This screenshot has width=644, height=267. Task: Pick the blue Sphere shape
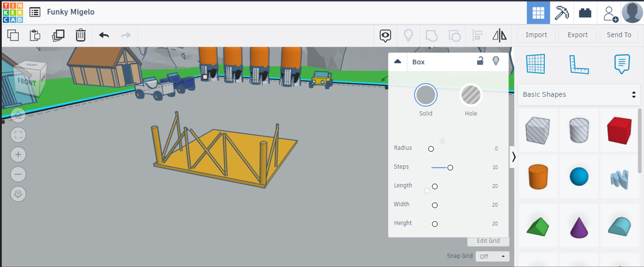(x=579, y=177)
